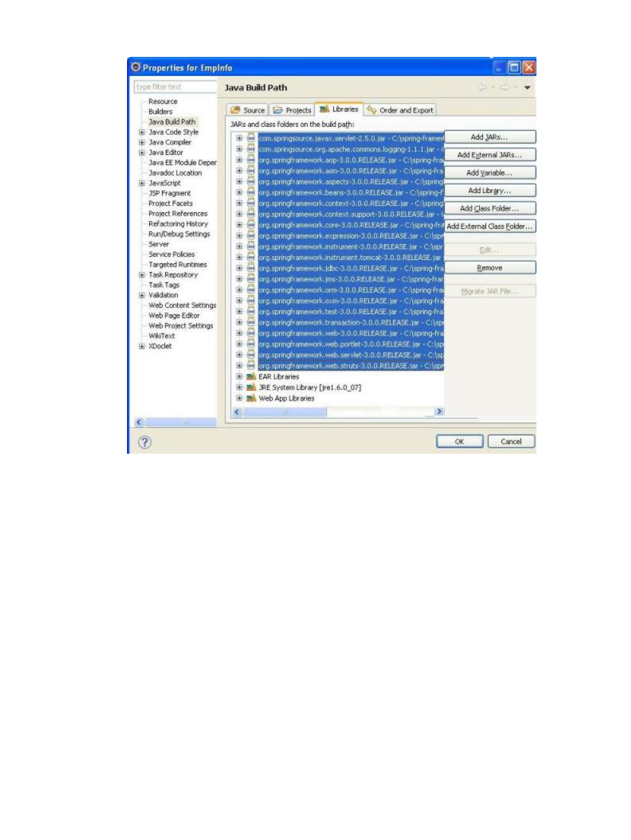Image resolution: width=631 pixels, height=840 pixels.
Task: Click the jar icon of aop-3.0.0.RELEASE.jar
Action: pos(251,160)
